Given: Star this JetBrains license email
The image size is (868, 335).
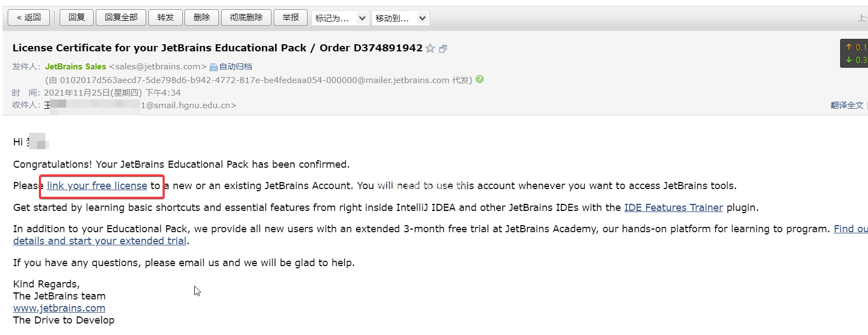Looking at the screenshot, I should tap(430, 48).
